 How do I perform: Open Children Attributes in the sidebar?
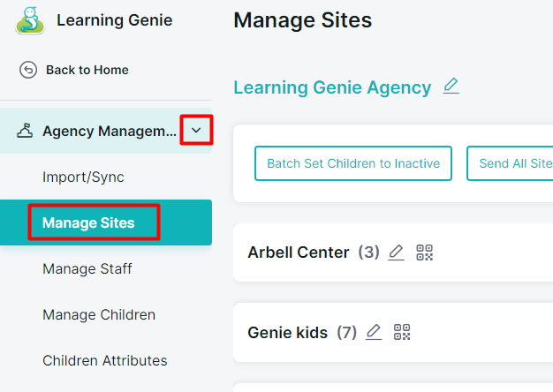click(105, 360)
